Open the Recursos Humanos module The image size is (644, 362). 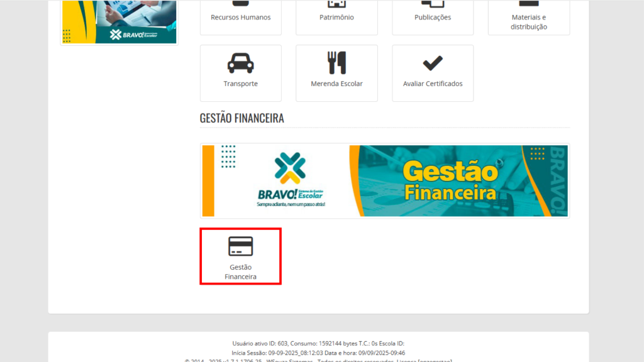click(x=241, y=16)
